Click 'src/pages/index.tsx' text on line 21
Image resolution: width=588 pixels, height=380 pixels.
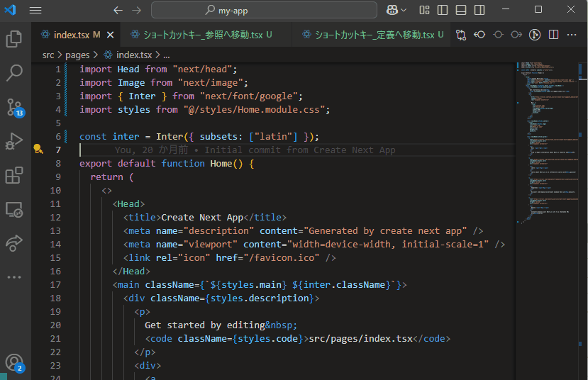coord(361,339)
